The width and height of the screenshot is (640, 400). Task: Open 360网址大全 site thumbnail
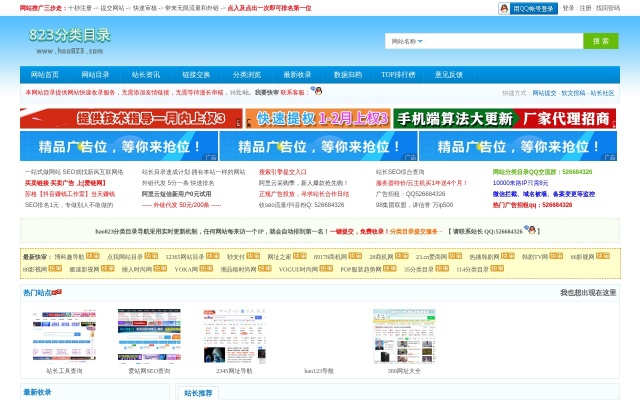click(x=404, y=335)
